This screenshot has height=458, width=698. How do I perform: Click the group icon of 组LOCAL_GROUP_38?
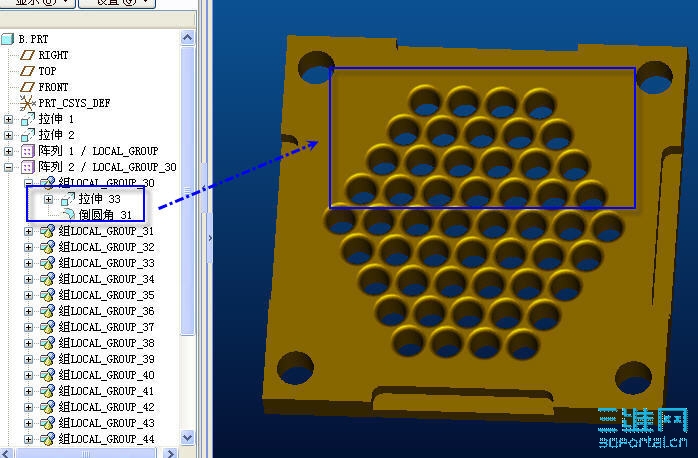47,344
